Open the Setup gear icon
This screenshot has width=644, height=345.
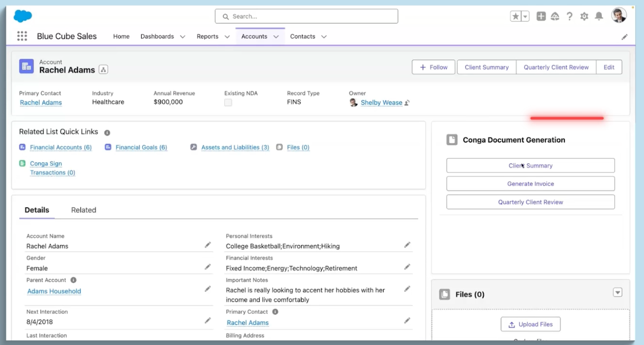584,17
